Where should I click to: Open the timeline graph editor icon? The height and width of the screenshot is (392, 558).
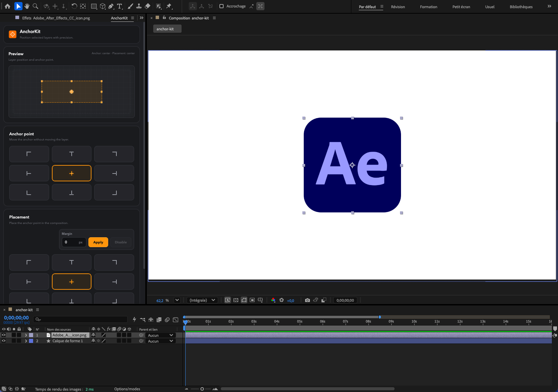click(175, 320)
